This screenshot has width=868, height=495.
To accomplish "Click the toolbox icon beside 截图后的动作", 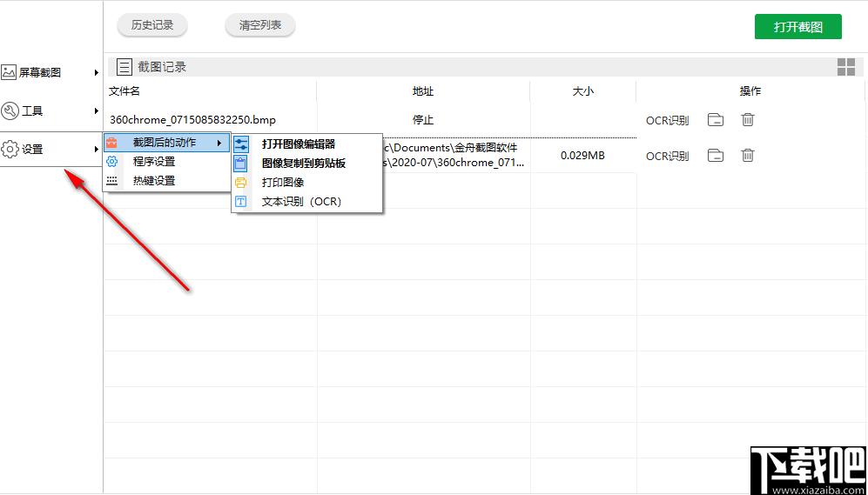I will tap(111, 143).
